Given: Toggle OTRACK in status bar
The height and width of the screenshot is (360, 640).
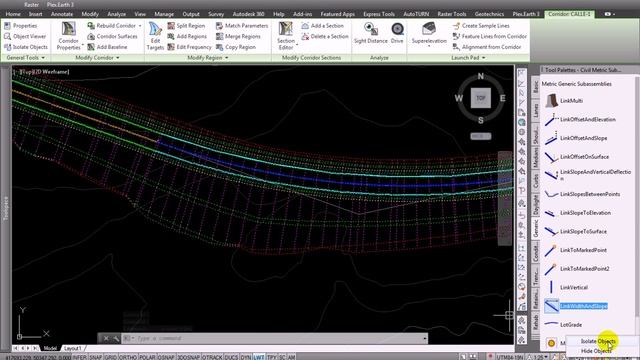Looking at the screenshot, I should 212,357.
